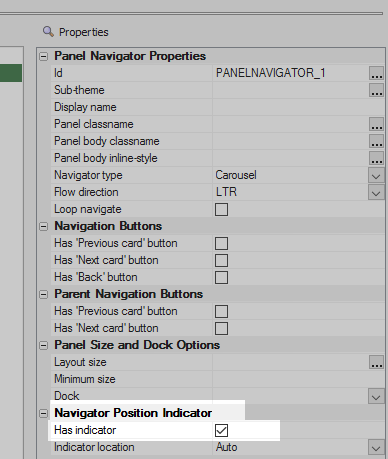This screenshot has width=388, height=459.
Task: Select the Flow direction property label
Action: pyautogui.click(x=86, y=192)
